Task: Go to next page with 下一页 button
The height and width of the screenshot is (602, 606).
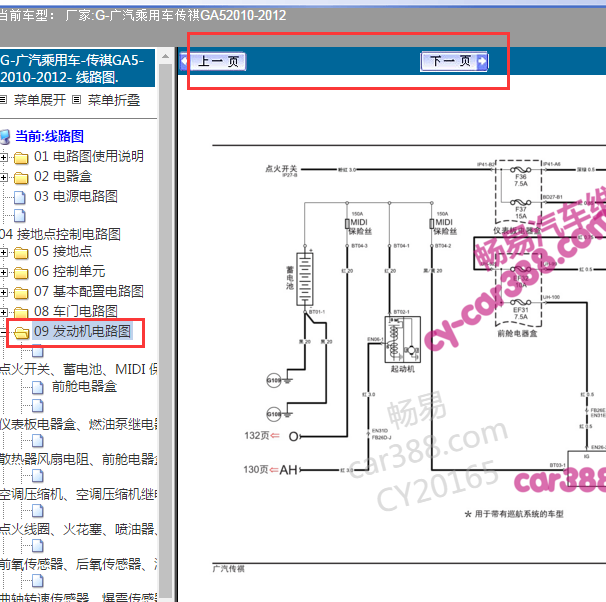Action: click(454, 61)
